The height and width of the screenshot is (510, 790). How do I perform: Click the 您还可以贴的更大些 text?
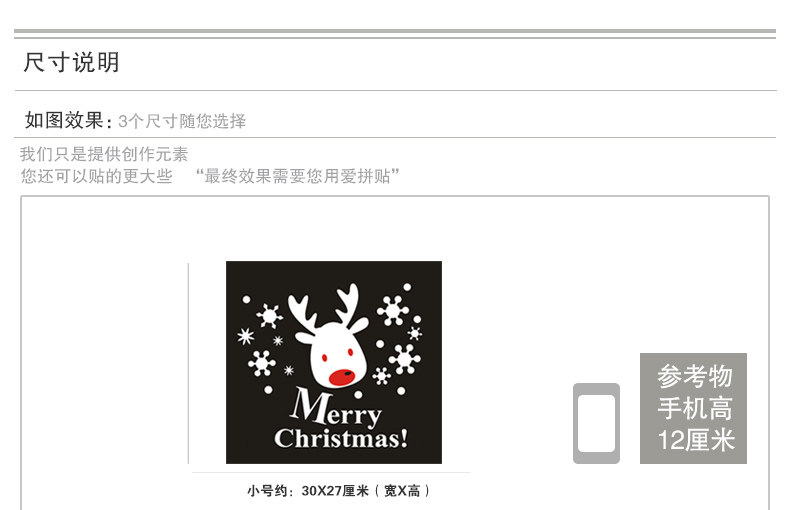tap(96, 176)
